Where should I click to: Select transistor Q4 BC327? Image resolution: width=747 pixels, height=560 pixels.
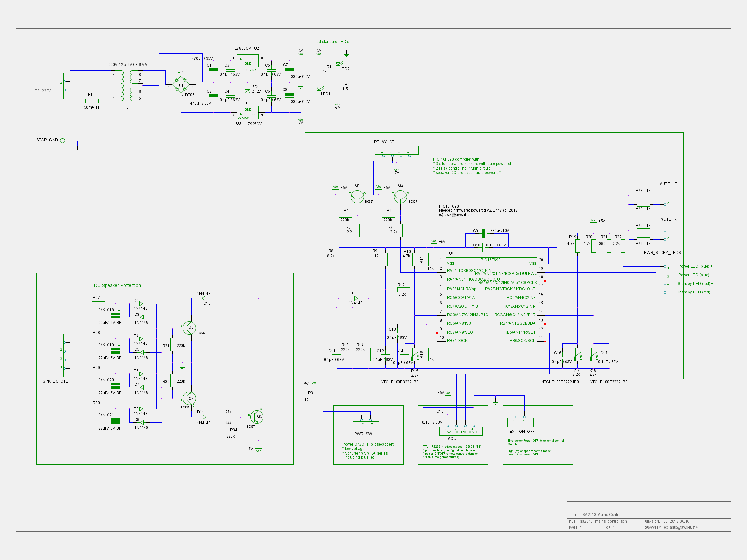click(x=189, y=398)
